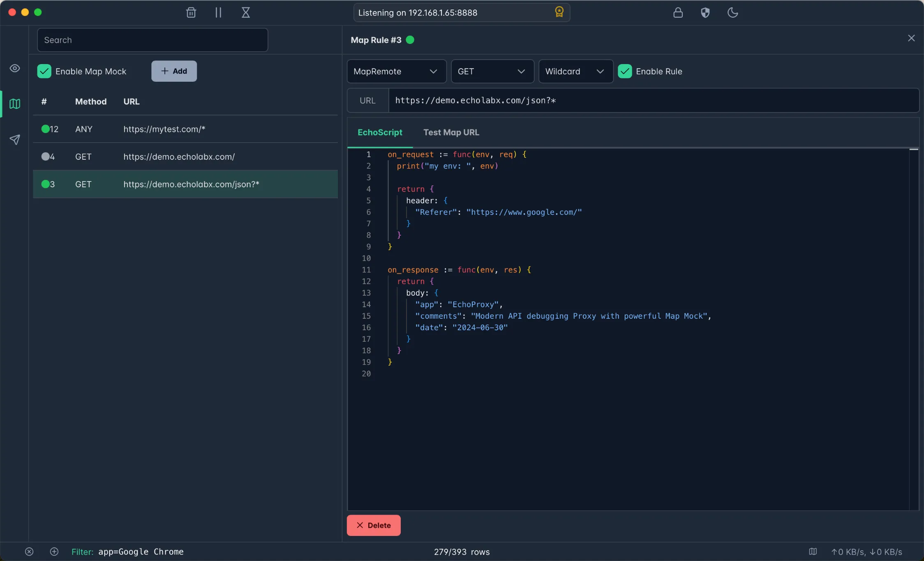This screenshot has width=924, height=561.
Task: Expand the Wildcard matching dropdown
Action: coord(574,71)
